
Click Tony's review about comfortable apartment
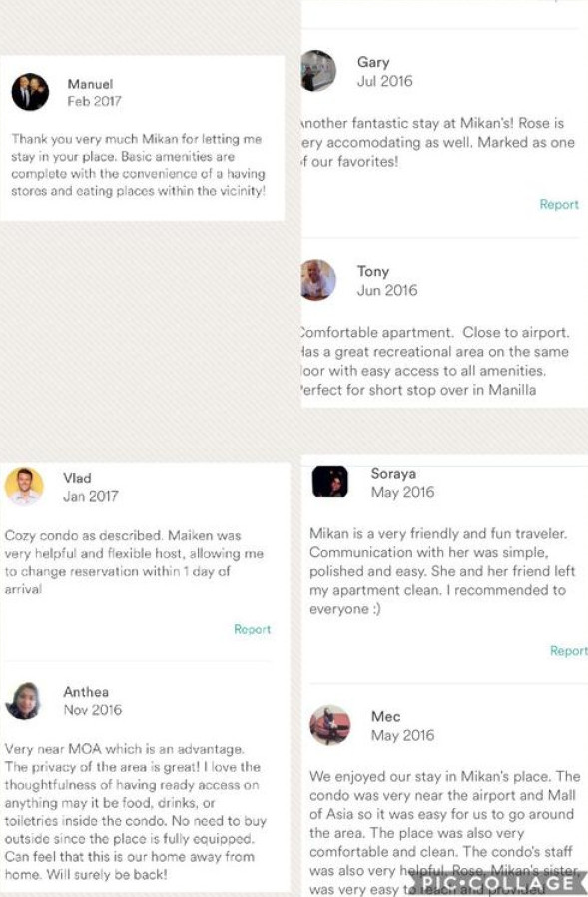[x=434, y=361]
